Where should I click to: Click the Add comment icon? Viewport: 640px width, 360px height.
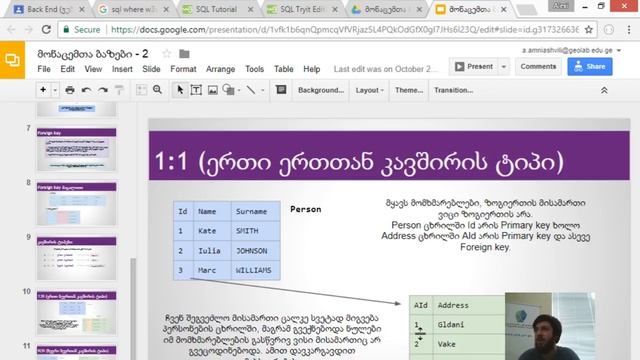tap(281, 90)
